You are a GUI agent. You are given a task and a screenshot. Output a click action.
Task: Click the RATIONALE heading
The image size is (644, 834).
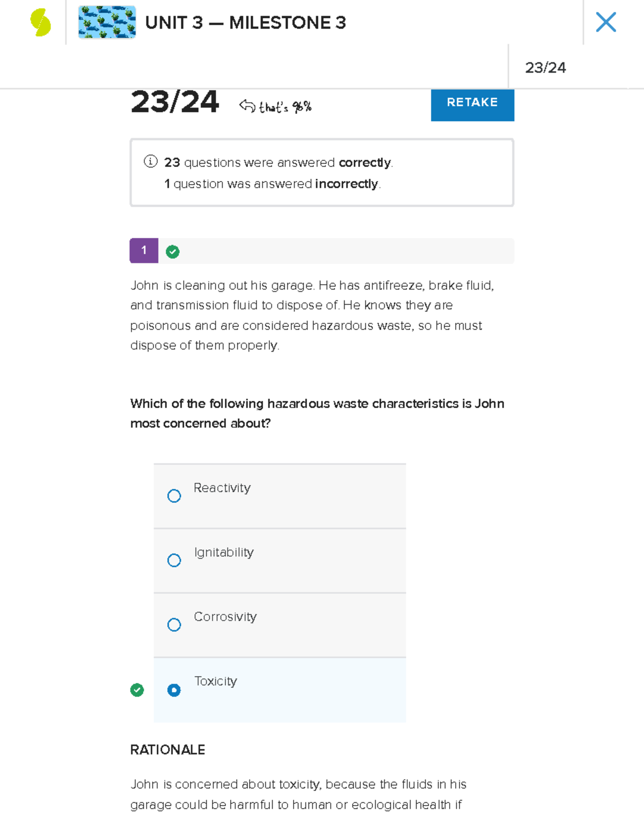point(167,750)
